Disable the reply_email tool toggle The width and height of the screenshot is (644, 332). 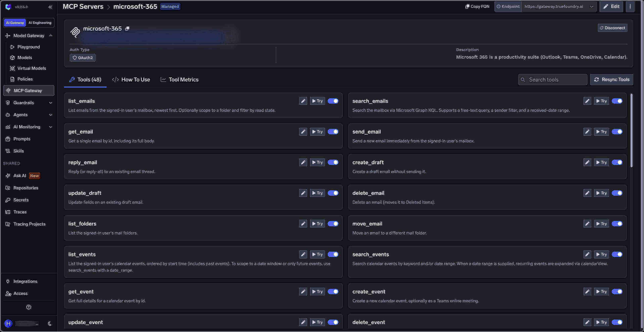(333, 162)
